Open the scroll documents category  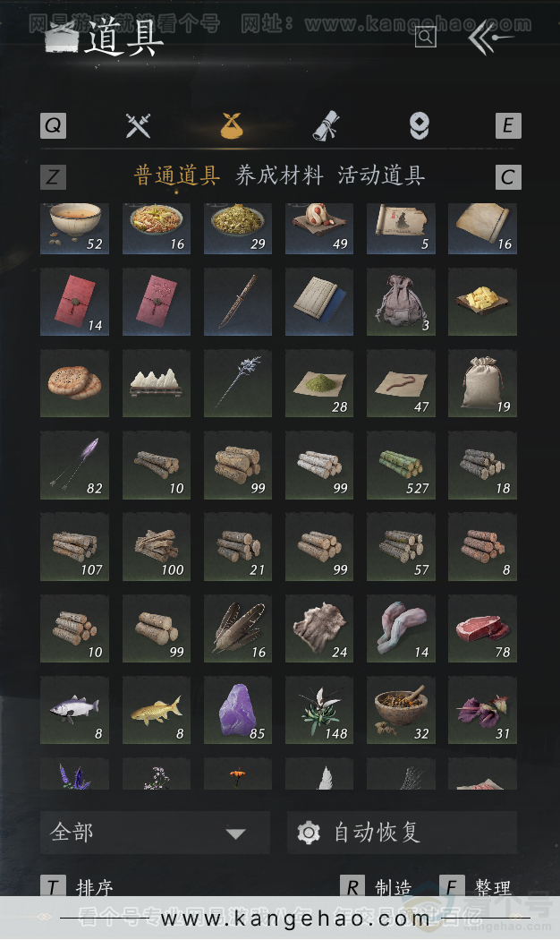pos(327,126)
